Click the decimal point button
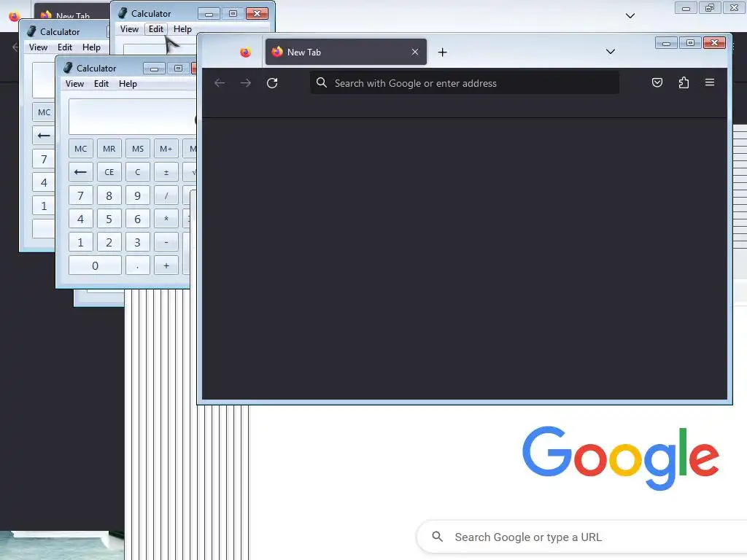This screenshot has height=560, width=747. [138, 265]
